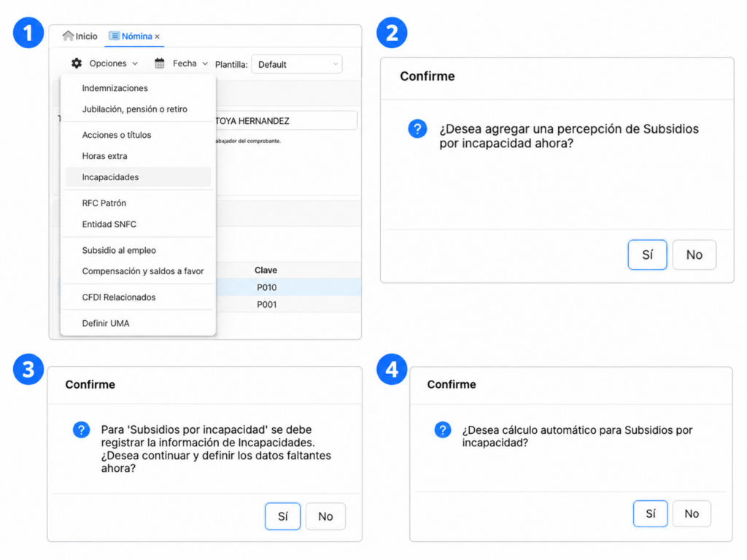
Task: Select Jubilación, pensión o retiro option
Action: (x=135, y=109)
